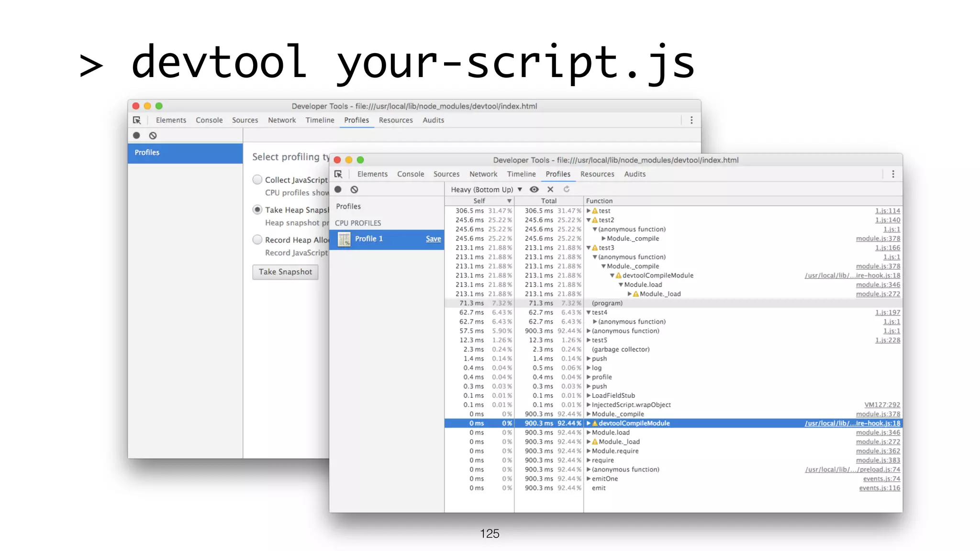Select Take Heap Snapshot radio button
Image resolution: width=980 pixels, height=551 pixels.
tap(257, 209)
